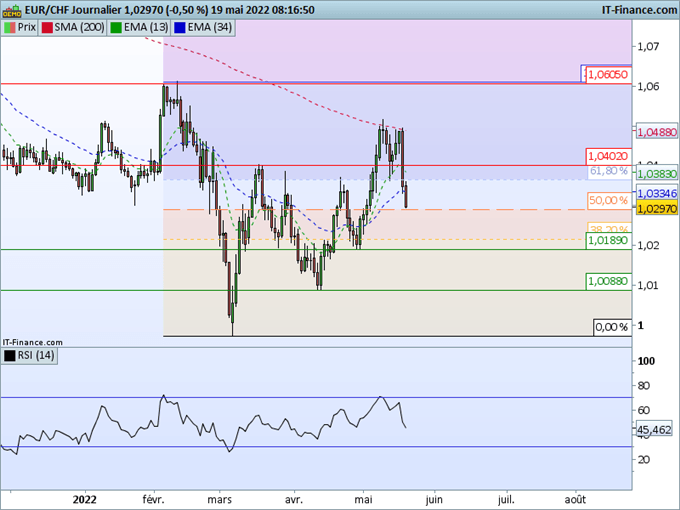
Task: Click the 1,04020 resistance price label
Action: tap(608, 156)
